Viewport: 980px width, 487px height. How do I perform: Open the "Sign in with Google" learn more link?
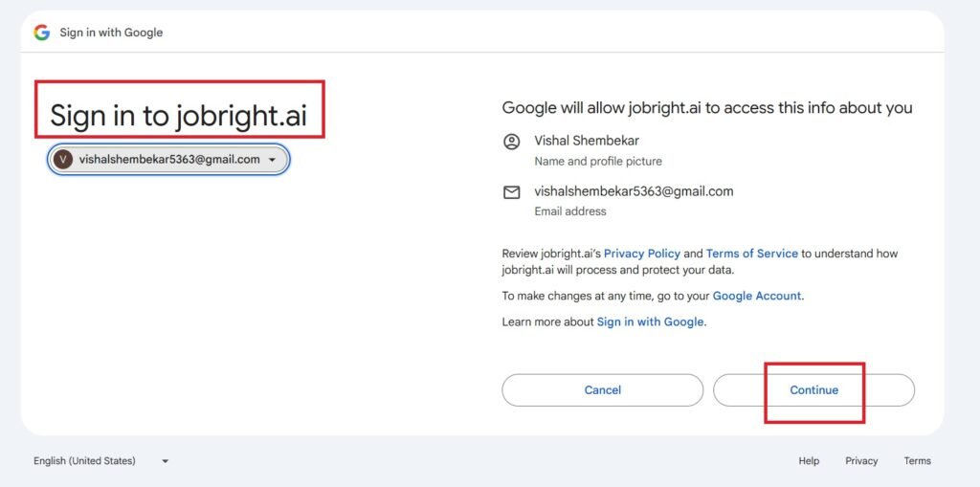click(650, 321)
